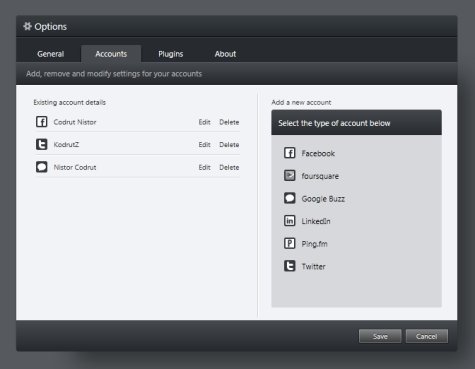This screenshot has width=475, height=369.
Task: Choose Google Buzz label to add account
Action: pyautogui.click(x=323, y=199)
